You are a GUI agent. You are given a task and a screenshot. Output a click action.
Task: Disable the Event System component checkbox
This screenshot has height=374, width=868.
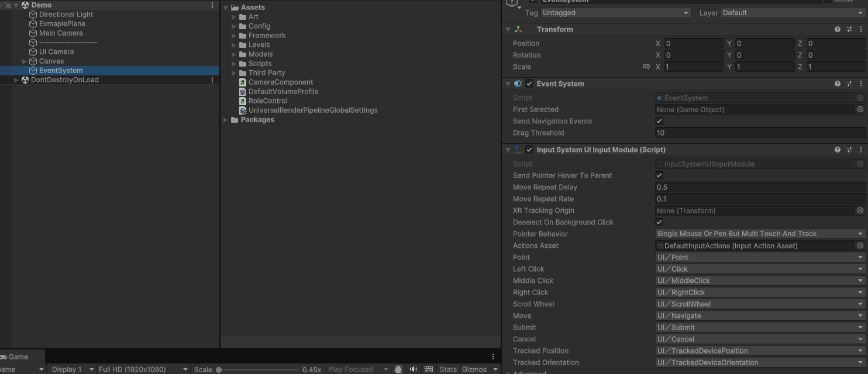529,84
